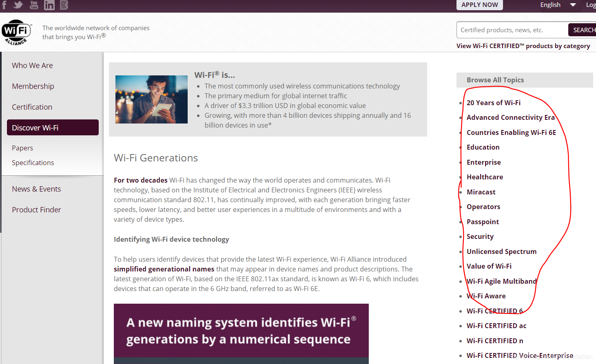The image size is (596, 364).
Task: Open the Twitter bird icon
Action: (x=18, y=5)
